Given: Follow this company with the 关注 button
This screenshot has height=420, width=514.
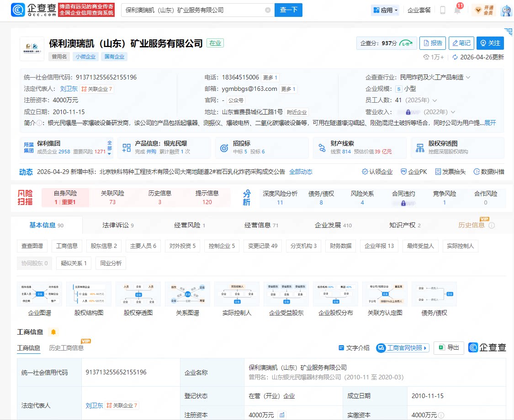Looking at the screenshot, I should (490, 43).
